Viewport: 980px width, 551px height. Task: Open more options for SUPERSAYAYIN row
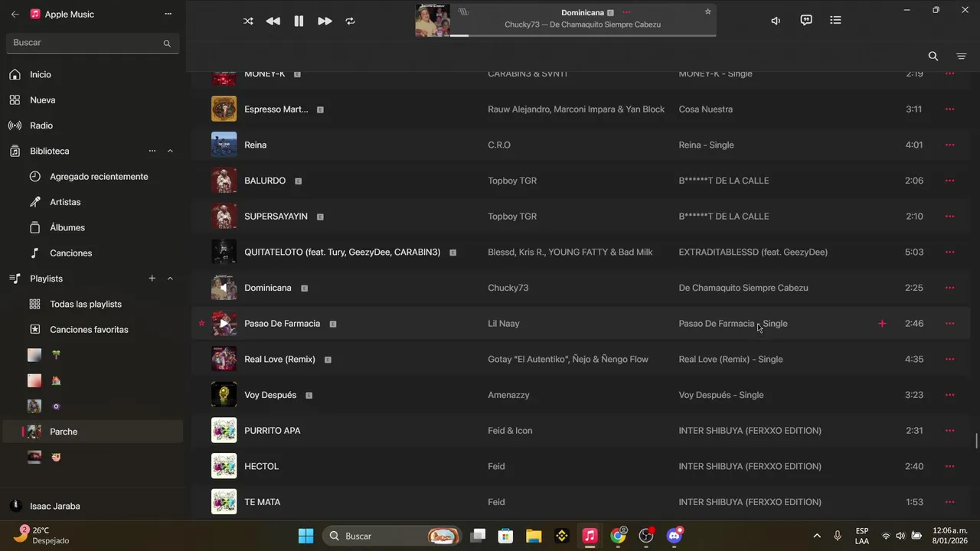(x=950, y=217)
